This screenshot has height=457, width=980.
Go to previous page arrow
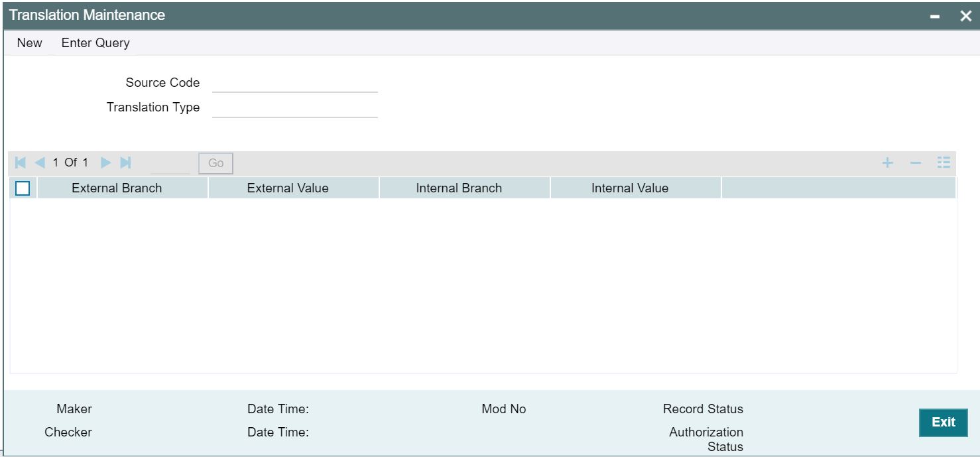click(40, 163)
